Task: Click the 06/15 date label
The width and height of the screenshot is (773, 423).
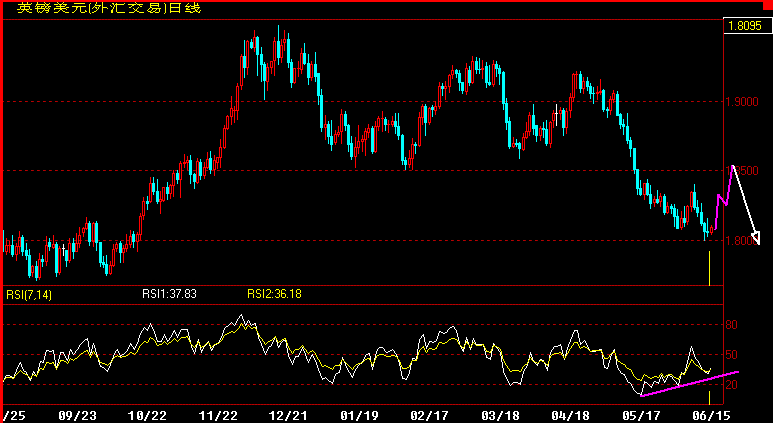Action: pos(712,416)
